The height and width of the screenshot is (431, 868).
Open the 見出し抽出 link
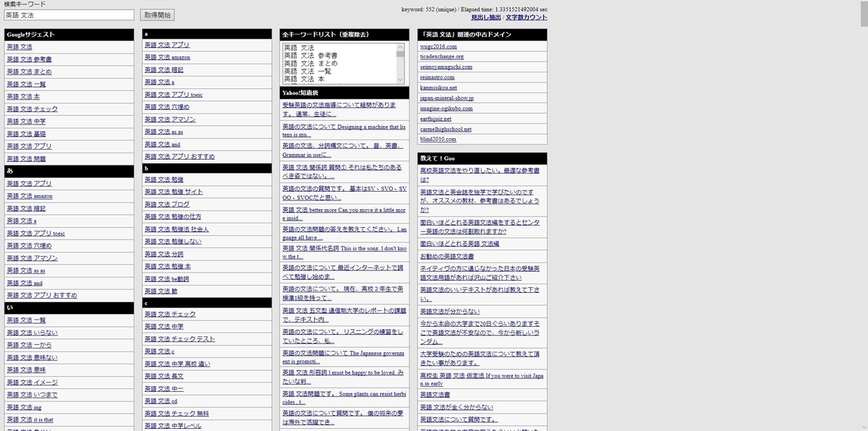(x=486, y=17)
